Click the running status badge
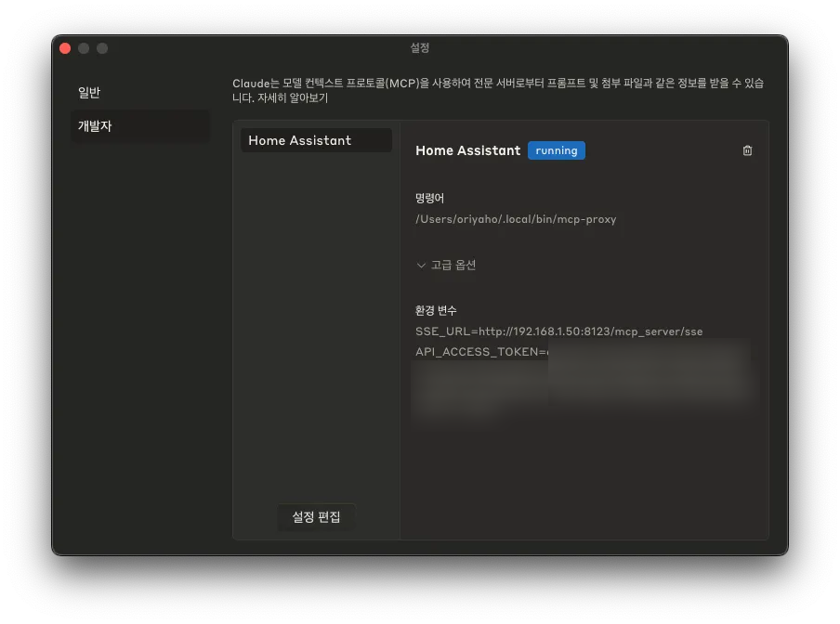 [556, 150]
